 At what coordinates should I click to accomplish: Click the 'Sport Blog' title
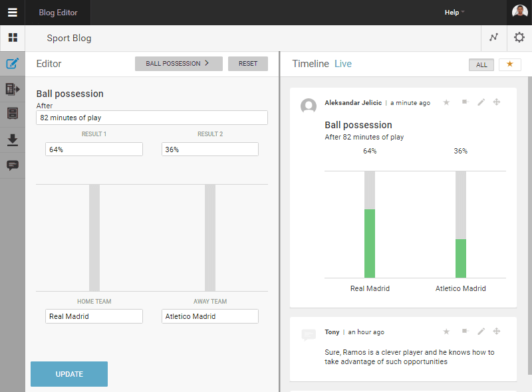pos(69,38)
